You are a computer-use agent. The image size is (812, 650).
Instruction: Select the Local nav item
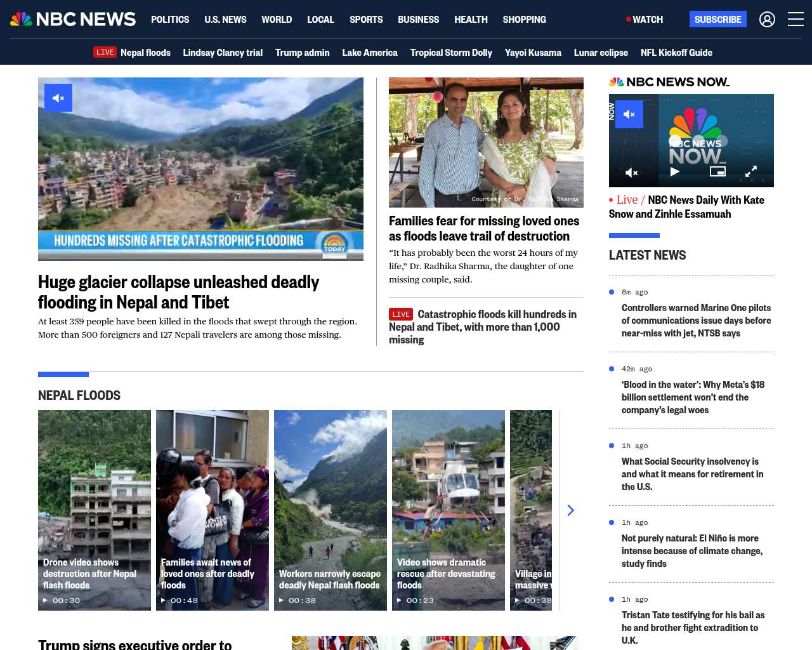click(x=320, y=20)
